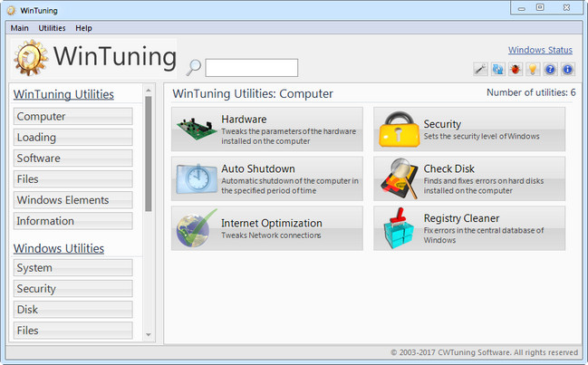
Task: Select Files under WinTuning Utilities
Action: (72, 179)
